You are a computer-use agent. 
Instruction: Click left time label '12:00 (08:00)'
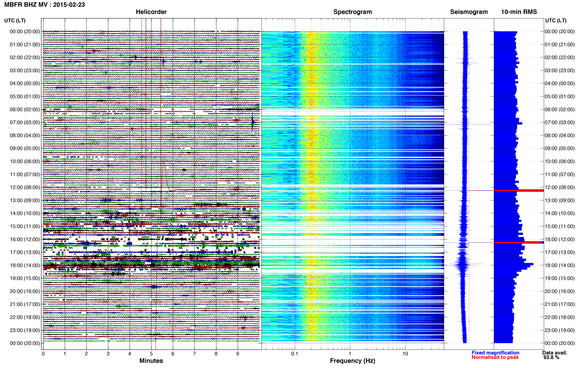(x=25, y=187)
